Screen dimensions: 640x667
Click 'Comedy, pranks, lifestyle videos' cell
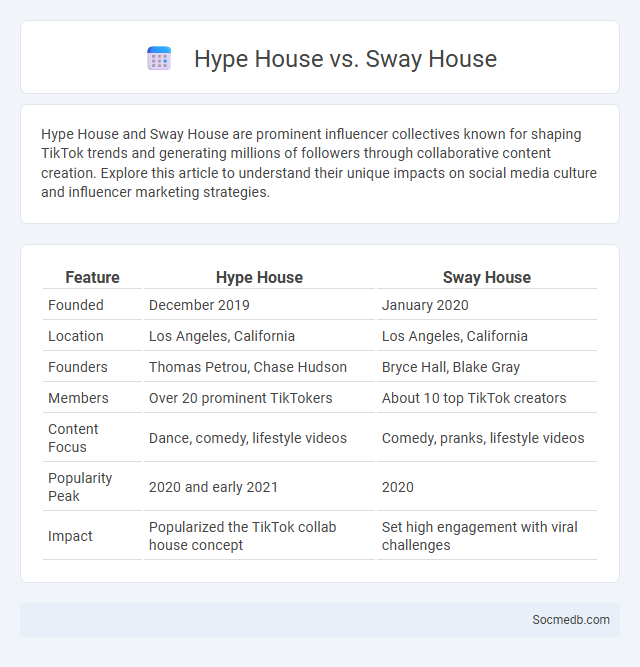[483, 438]
